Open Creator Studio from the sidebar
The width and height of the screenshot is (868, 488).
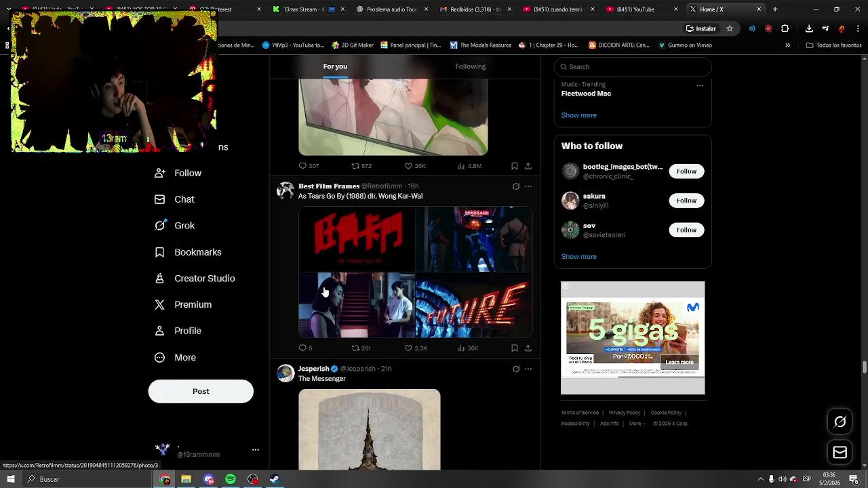pyautogui.click(x=195, y=279)
